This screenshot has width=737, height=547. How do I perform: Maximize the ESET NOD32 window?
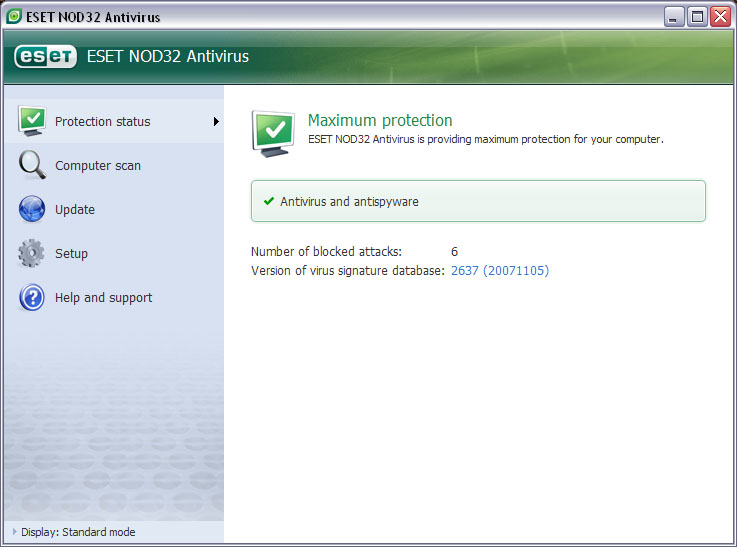697,17
